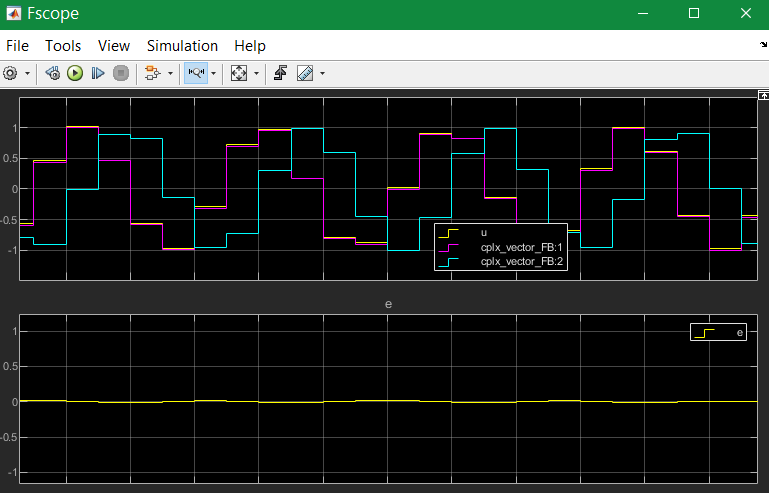This screenshot has width=769, height=493.
Task: Expand the configuration gear dropdown arrow
Action: point(27,74)
